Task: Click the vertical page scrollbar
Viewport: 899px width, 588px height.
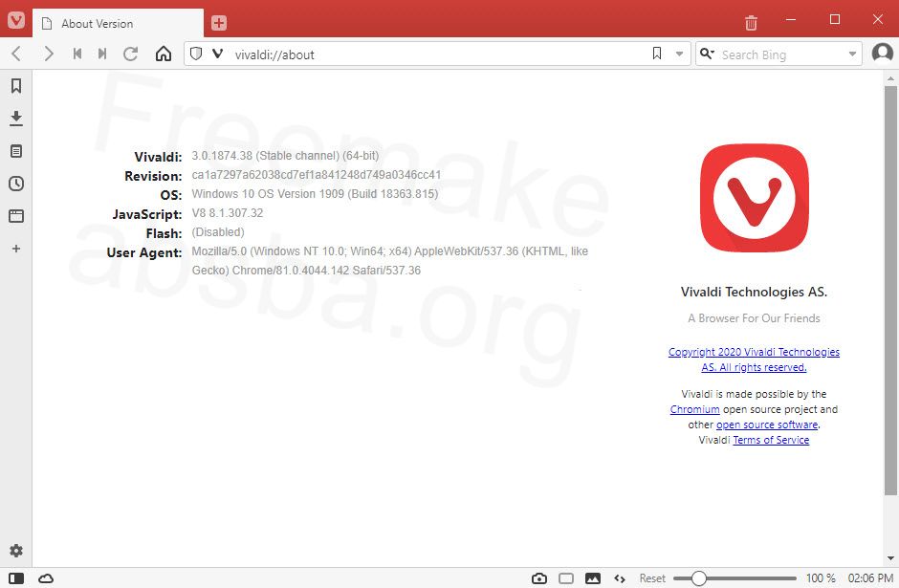Action: click(x=890, y=290)
